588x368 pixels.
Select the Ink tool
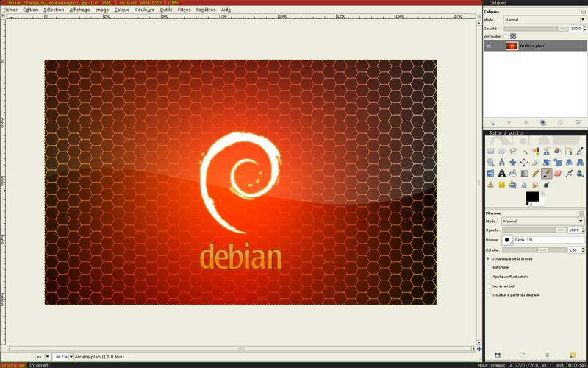pos(580,174)
